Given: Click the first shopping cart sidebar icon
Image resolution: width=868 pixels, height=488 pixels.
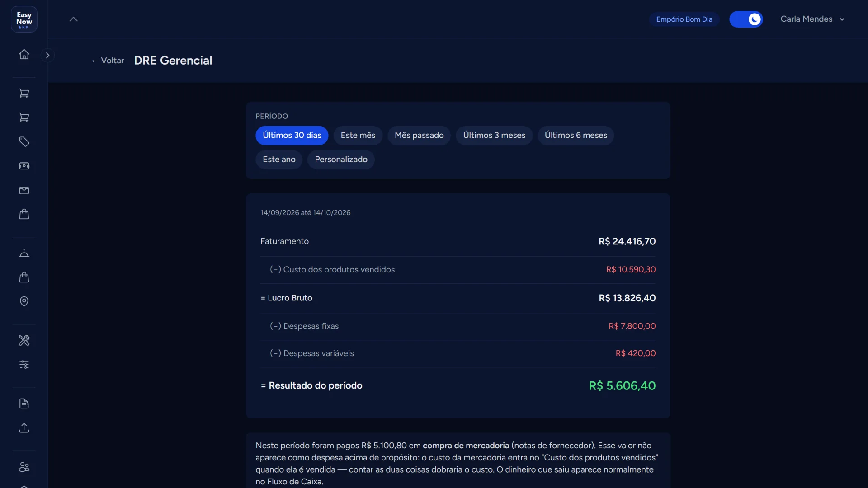Looking at the screenshot, I should (24, 93).
